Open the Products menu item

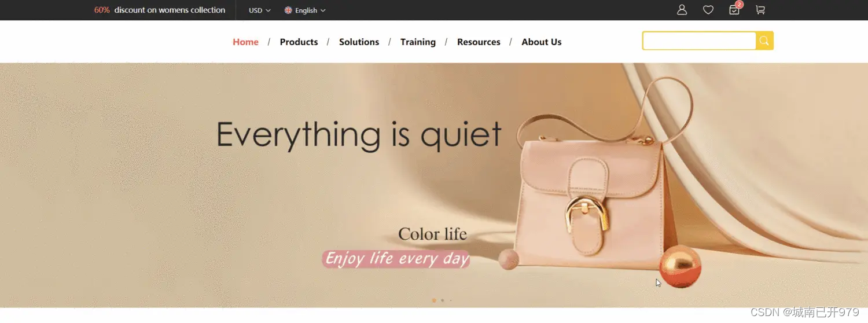299,42
